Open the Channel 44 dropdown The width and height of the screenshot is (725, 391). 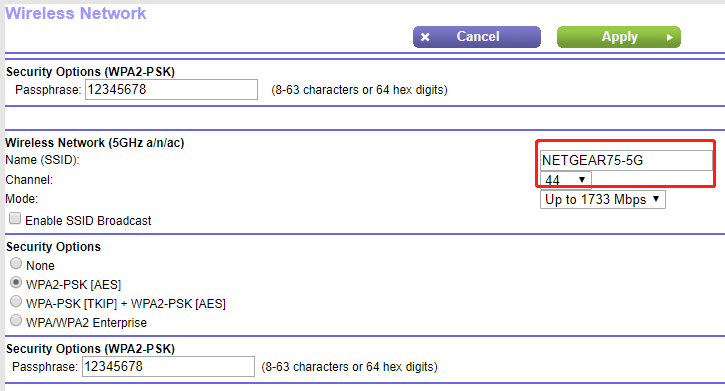point(565,180)
